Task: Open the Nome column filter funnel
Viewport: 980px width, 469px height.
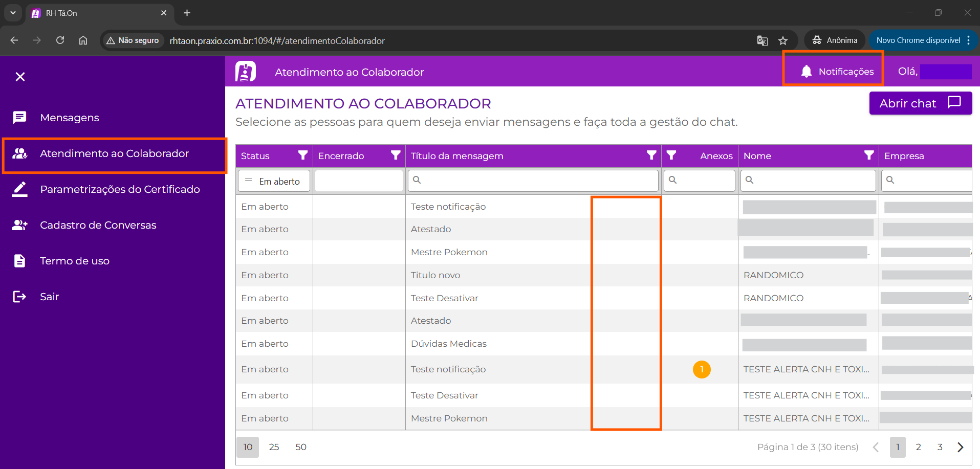Action: click(x=869, y=155)
